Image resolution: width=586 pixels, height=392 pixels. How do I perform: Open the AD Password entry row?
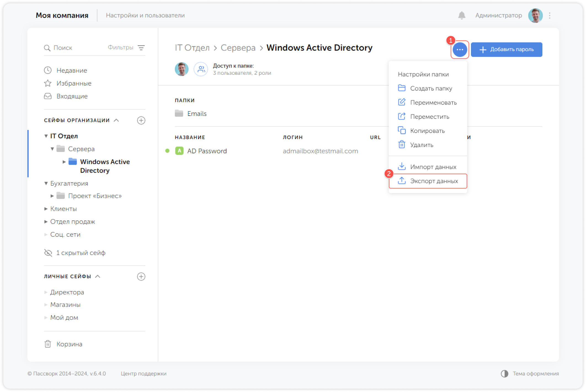[207, 151]
